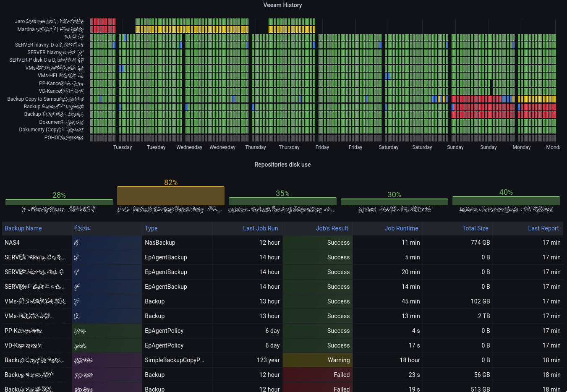Sort by Last Report column header
Viewport: 567px width, 392px height.
pos(543,228)
